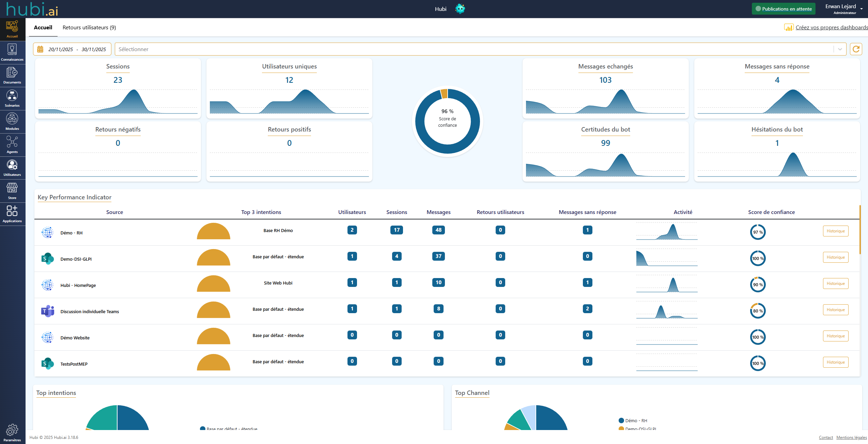868x444 pixels.
Task: Click Publications en attente button
Action: point(783,9)
